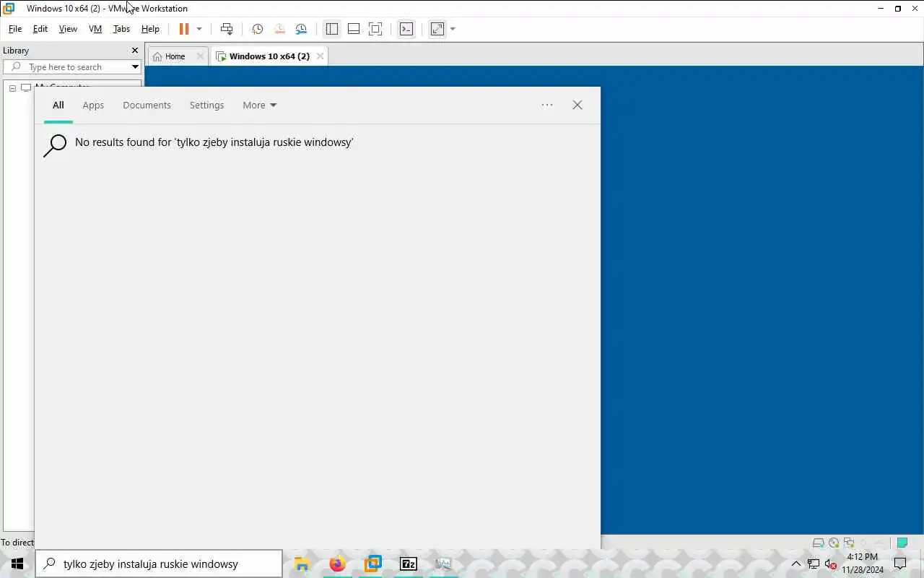Close the Windows 10 x64 (2) tab

coord(320,56)
